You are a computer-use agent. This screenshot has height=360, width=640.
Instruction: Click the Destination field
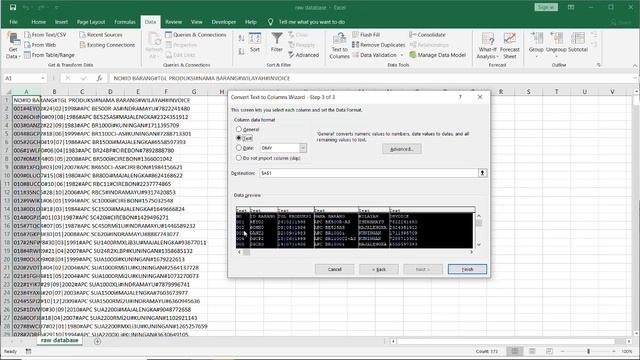tap(369, 173)
